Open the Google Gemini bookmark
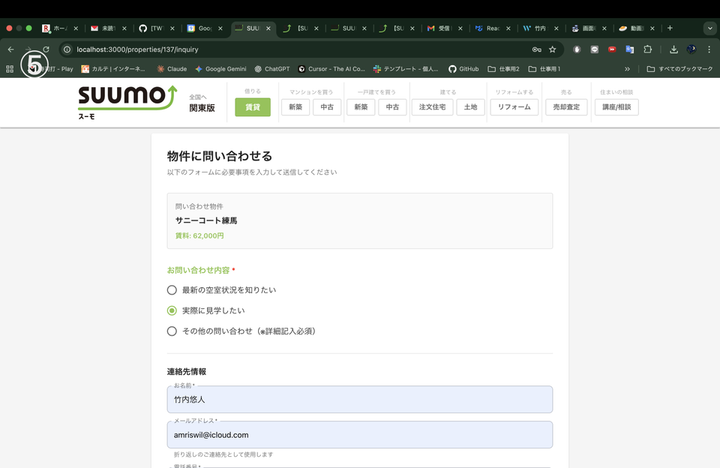The height and width of the screenshot is (468, 720). [221, 69]
